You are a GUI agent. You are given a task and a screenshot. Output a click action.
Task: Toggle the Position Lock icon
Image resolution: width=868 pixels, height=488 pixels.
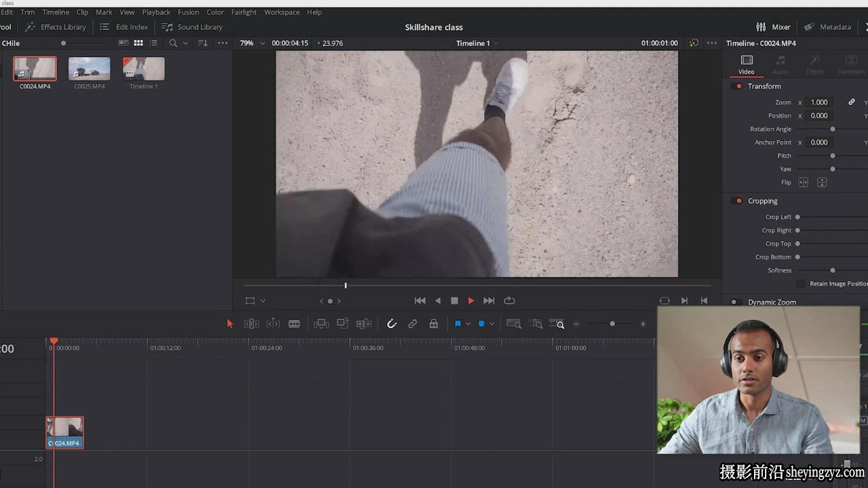tap(433, 324)
